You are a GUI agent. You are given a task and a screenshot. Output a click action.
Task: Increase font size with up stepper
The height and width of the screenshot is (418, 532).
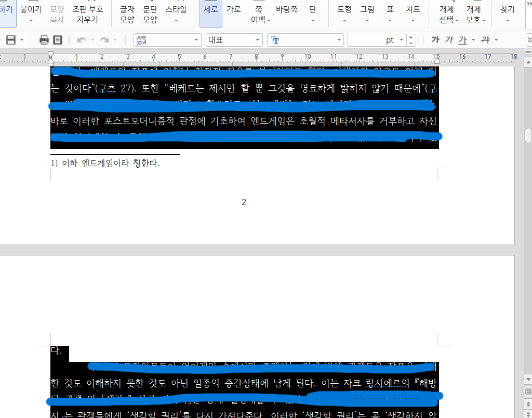pyautogui.click(x=411, y=37)
